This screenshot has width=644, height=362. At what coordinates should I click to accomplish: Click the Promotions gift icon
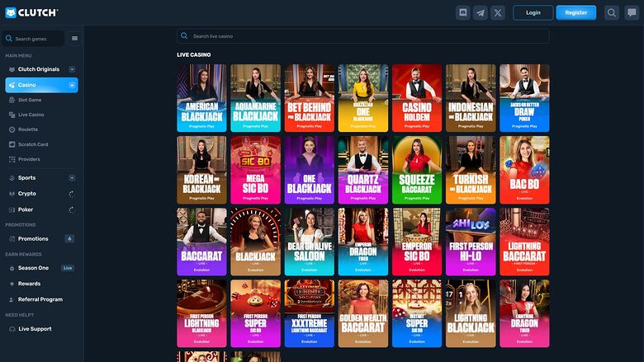[12, 238]
